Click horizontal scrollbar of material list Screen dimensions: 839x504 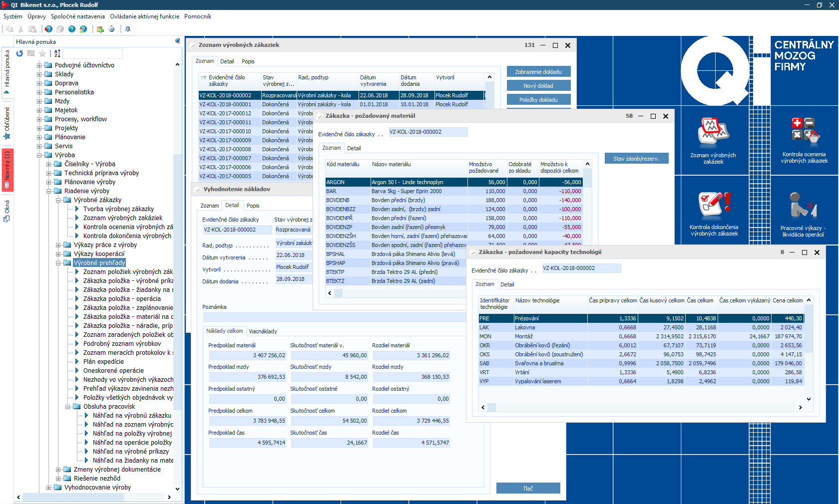400,293
